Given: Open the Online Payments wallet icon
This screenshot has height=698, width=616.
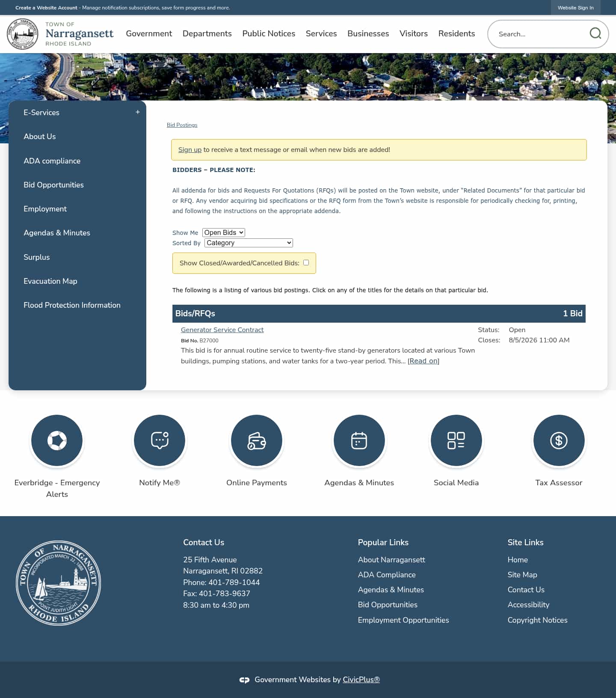Looking at the screenshot, I should point(257,440).
